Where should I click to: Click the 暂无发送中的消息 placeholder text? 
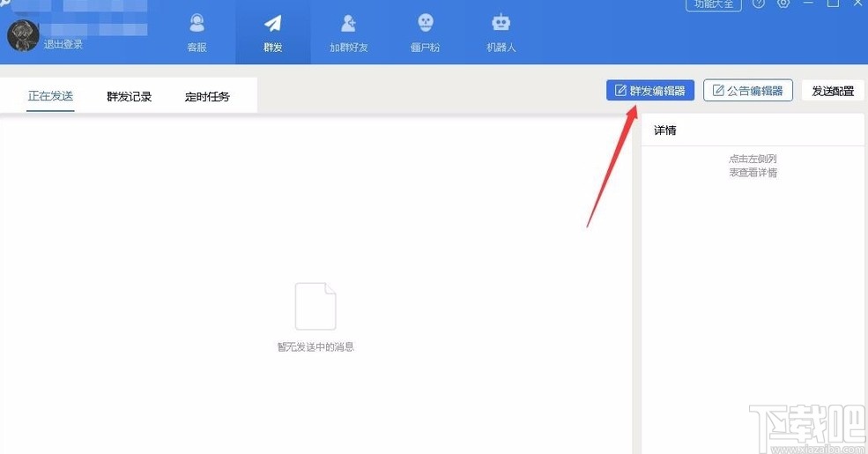click(x=315, y=347)
